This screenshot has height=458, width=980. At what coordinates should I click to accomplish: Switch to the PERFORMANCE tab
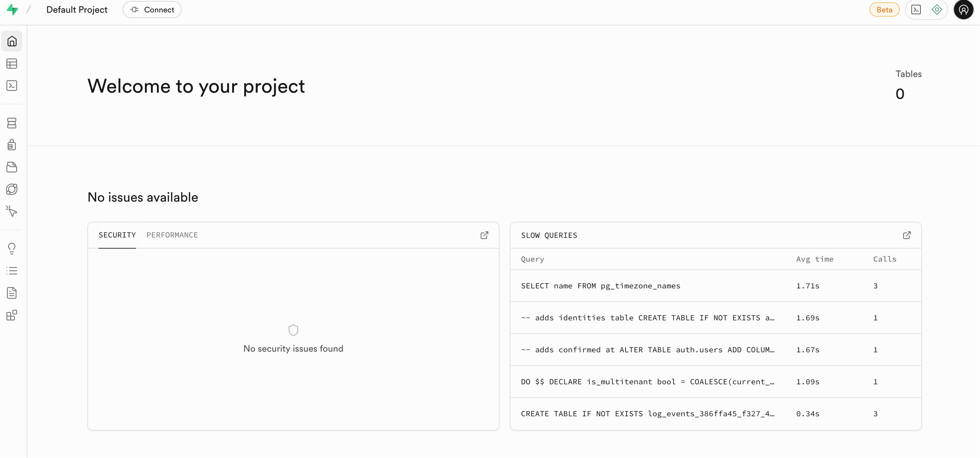[172, 235]
